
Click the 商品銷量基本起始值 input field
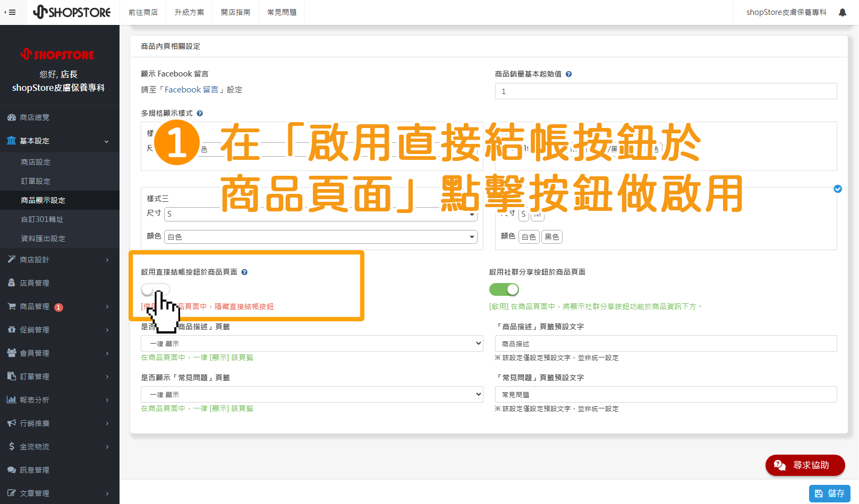(x=666, y=91)
